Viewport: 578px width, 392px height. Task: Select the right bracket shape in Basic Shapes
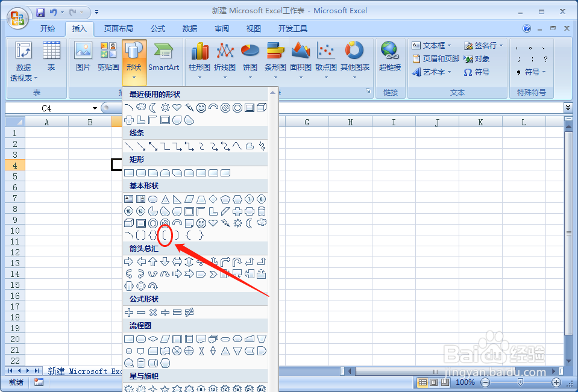point(177,235)
